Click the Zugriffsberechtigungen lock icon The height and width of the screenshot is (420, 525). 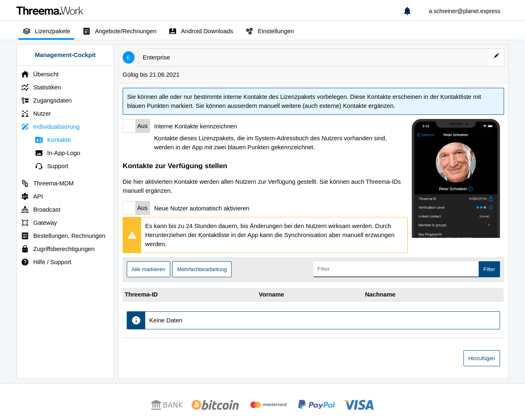click(x=25, y=249)
